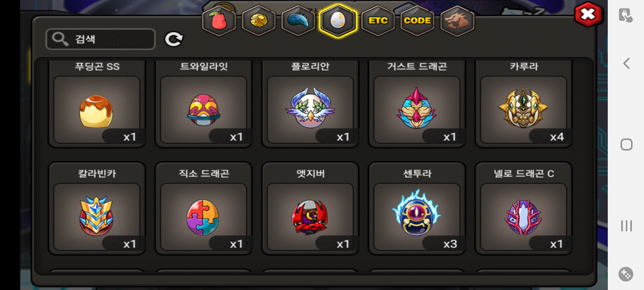This screenshot has height=290, width=644.
Task: Focus the 검색 search field
Action: [101, 39]
